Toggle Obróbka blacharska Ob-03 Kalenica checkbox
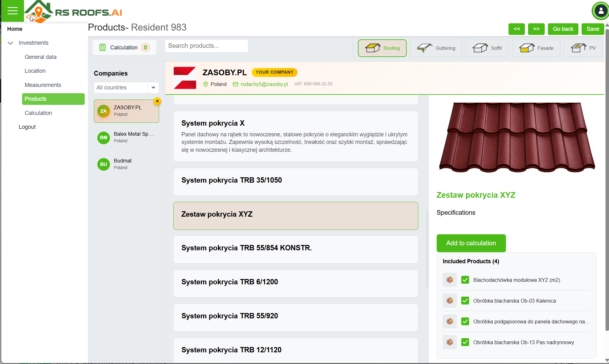609x364 pixels. click(x=465, y=301)
